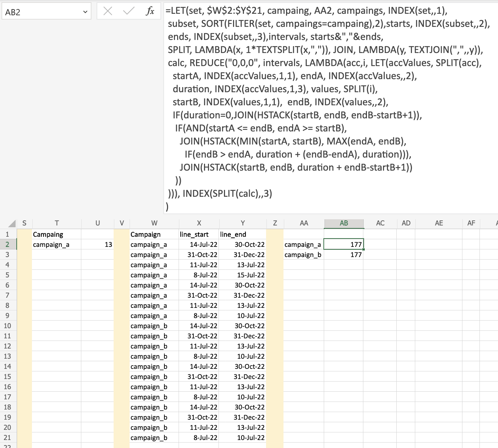
Task: Click 10-Jul-22 in row 9
Action: coord(242,315)
